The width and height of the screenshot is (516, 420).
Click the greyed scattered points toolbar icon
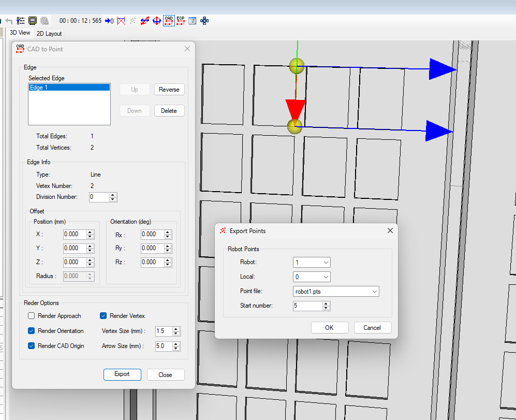(133, 21)
